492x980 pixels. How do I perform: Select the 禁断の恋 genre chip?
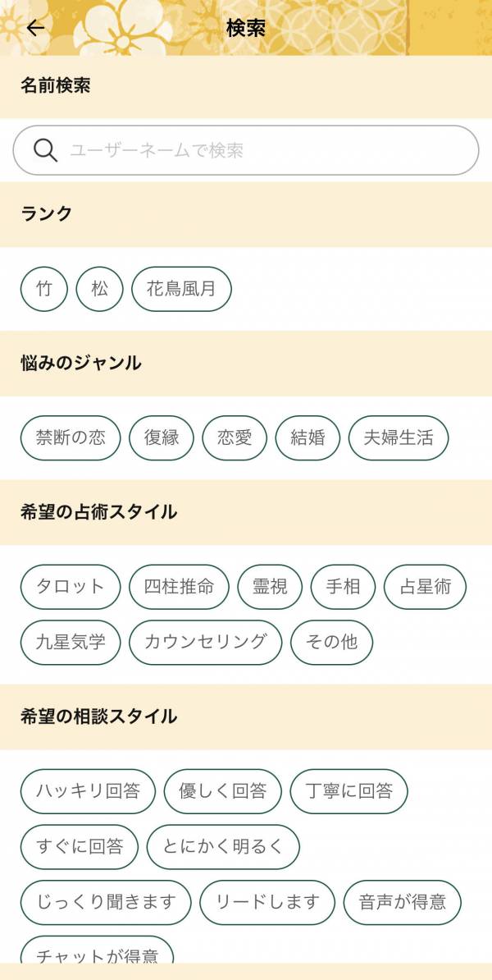[x=71, y=437]
